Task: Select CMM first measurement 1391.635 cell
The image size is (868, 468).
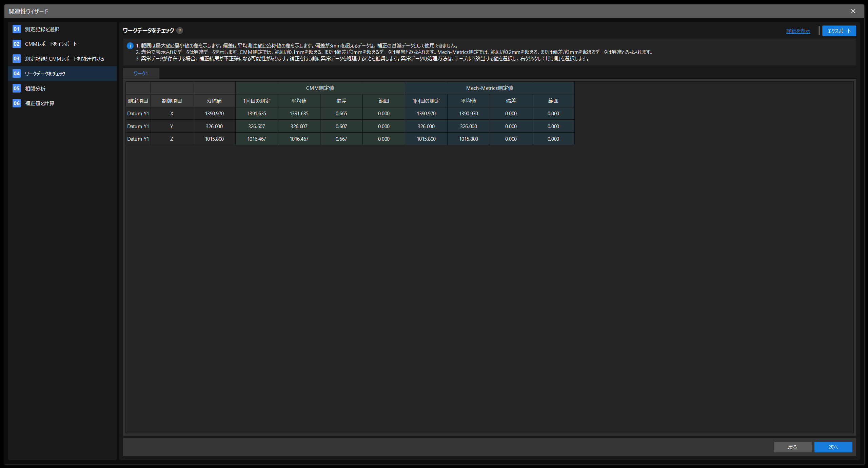Action: tap(257, 114)
